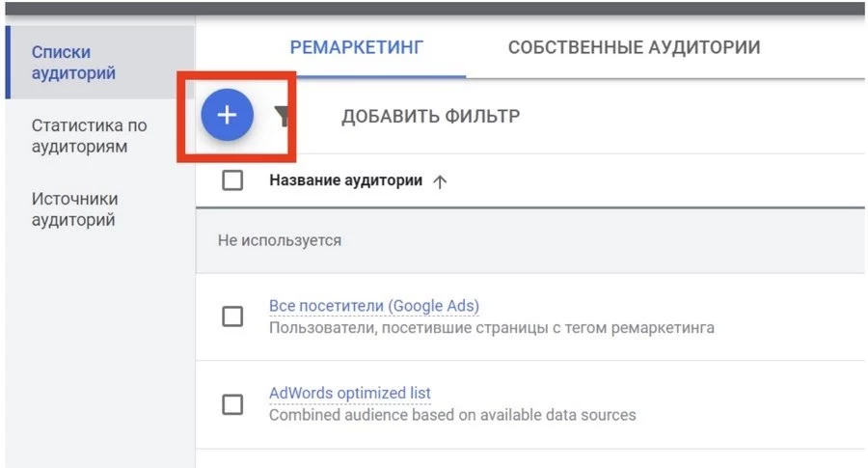This screenshot has width=868, height=468.
Task: Click the ДОБАВИТЬ ФИЛЬТР text
Action: (x=430, y=117)
